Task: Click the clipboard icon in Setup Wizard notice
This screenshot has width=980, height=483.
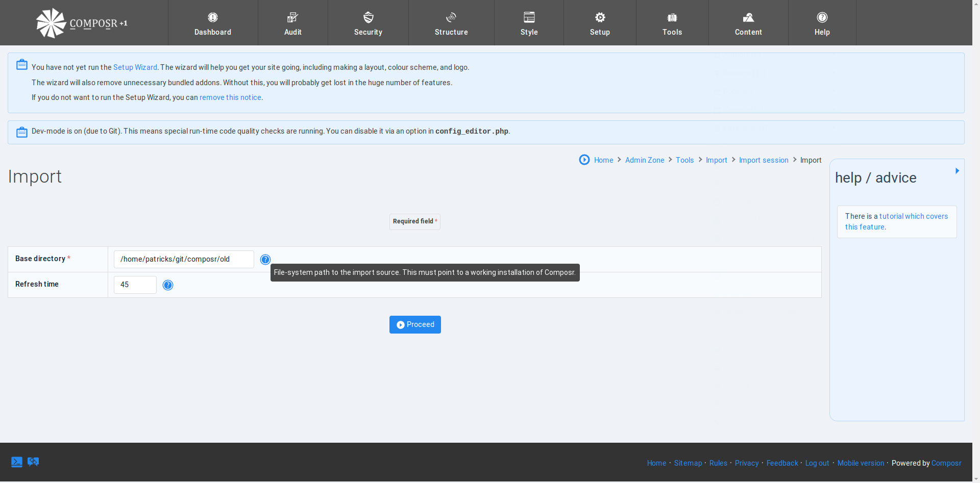Action: click(x=22, y=65)
